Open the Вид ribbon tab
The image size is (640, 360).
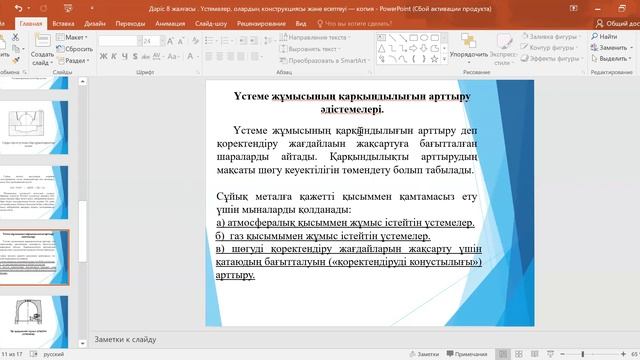coord(301,24)
